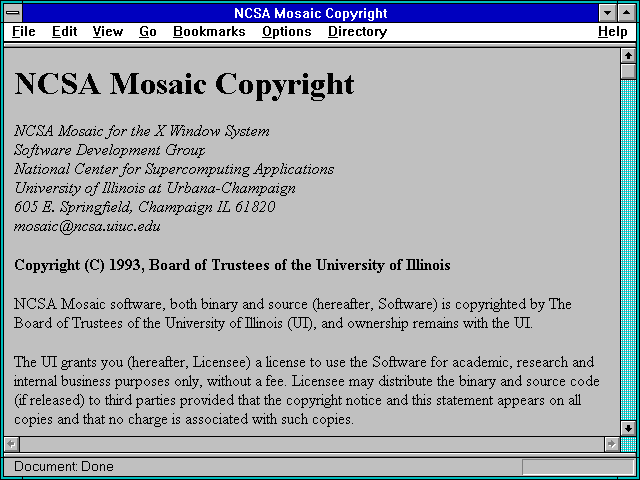Open the Bookmarks menu
The height and width of the screenshot is (480, 640).
point(209,31)
